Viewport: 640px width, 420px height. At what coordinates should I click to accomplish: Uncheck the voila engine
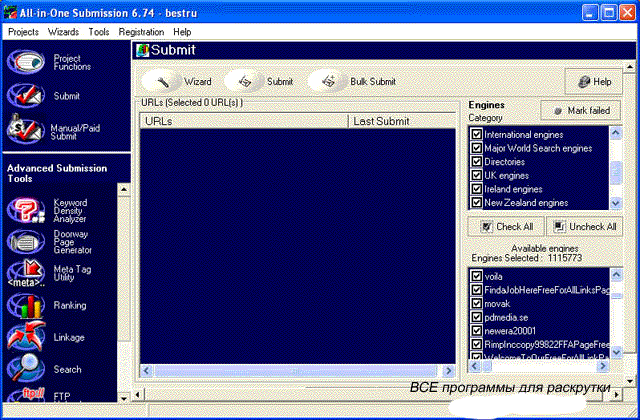point(476,276)
